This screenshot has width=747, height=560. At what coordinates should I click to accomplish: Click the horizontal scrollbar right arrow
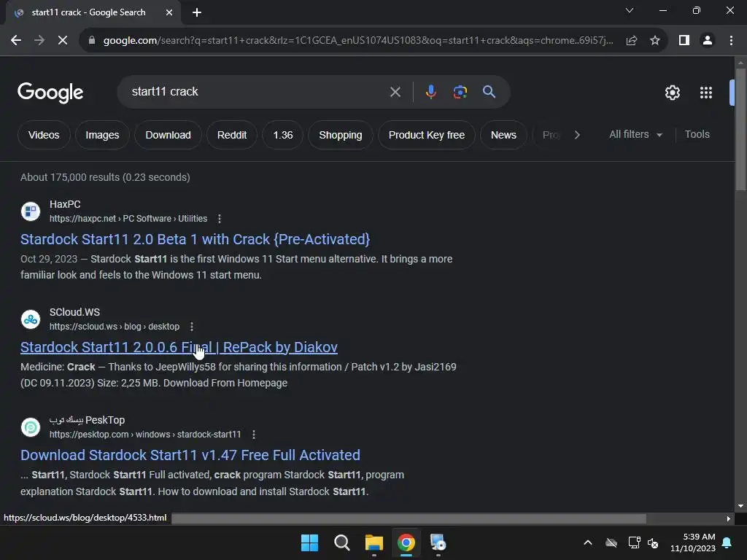click(729, 518)
